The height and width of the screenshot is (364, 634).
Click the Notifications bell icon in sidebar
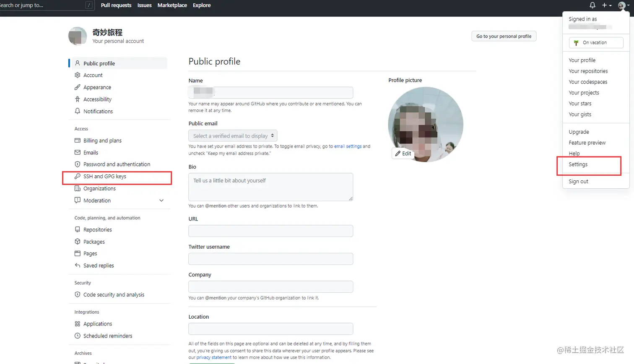point(77,111)
